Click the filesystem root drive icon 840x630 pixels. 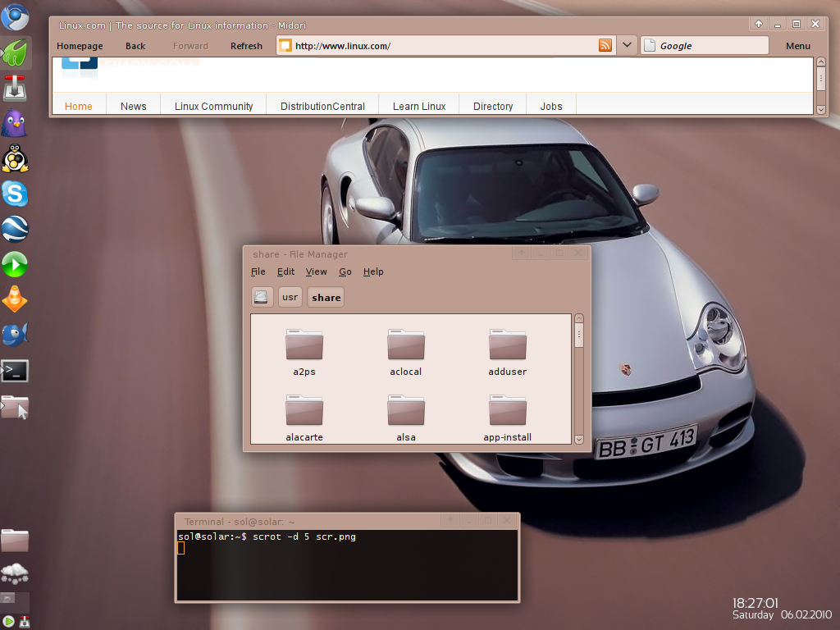pos(262,297)
